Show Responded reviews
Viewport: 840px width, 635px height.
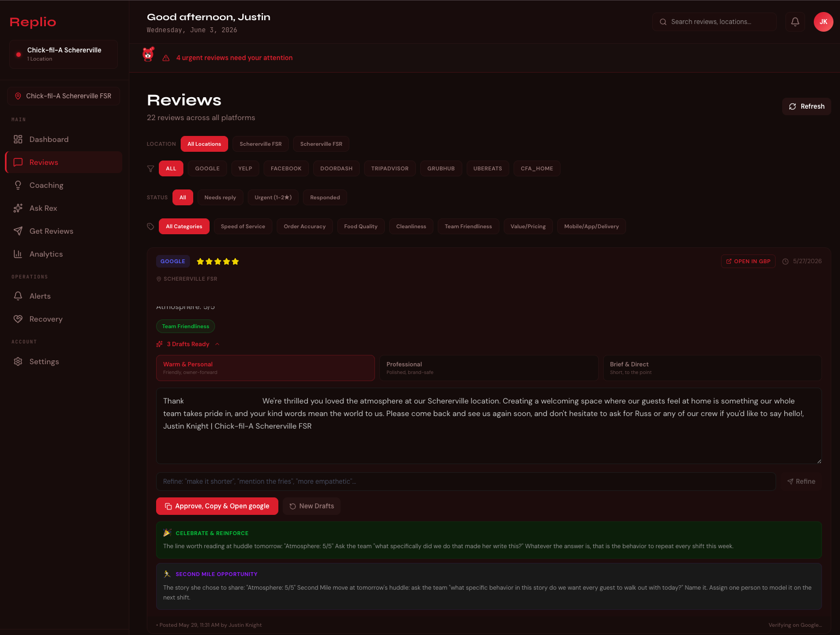[325, 198]
